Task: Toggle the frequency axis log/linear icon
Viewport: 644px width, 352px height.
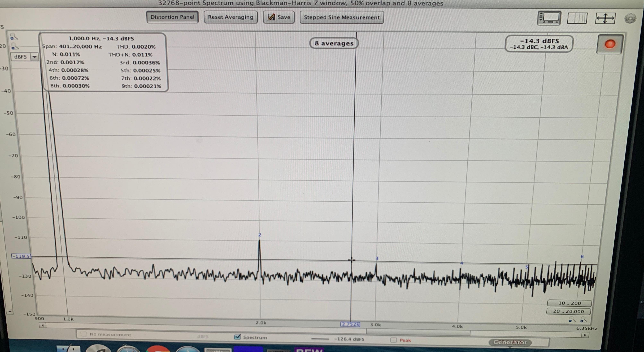Action: [x=577, y=18]
